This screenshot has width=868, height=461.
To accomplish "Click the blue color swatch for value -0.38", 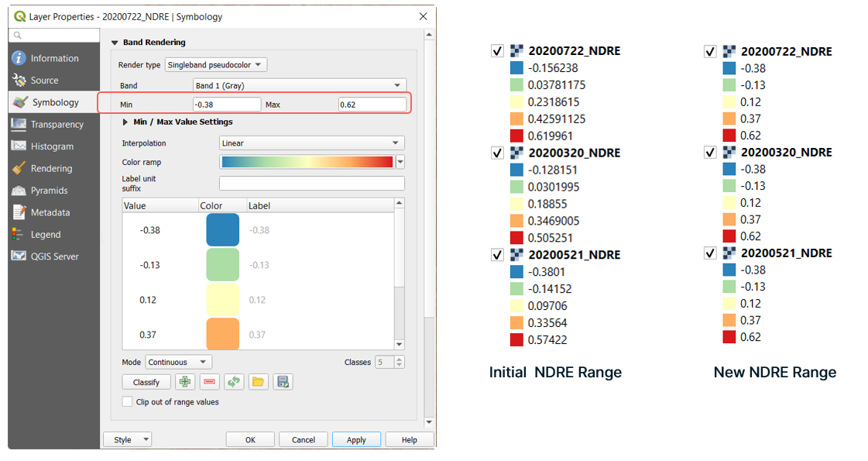I will pos(222,230).
